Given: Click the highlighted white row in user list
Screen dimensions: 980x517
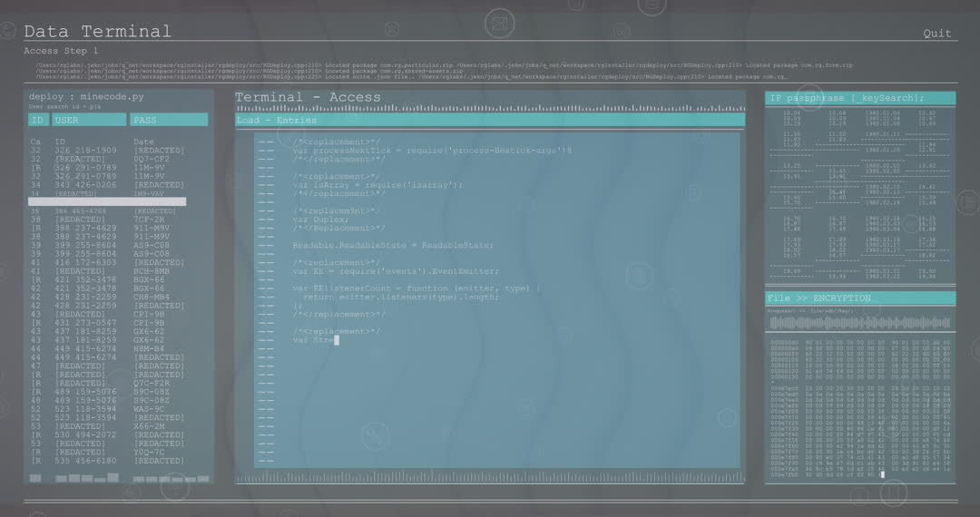Looking at the screenshot, I should [x=107, y=202].
